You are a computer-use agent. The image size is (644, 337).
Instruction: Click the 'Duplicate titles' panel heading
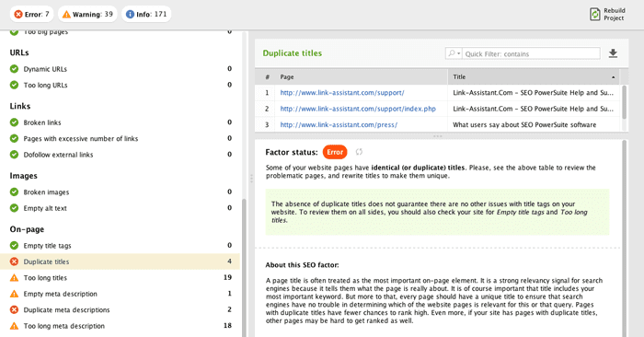pos(292,53)
